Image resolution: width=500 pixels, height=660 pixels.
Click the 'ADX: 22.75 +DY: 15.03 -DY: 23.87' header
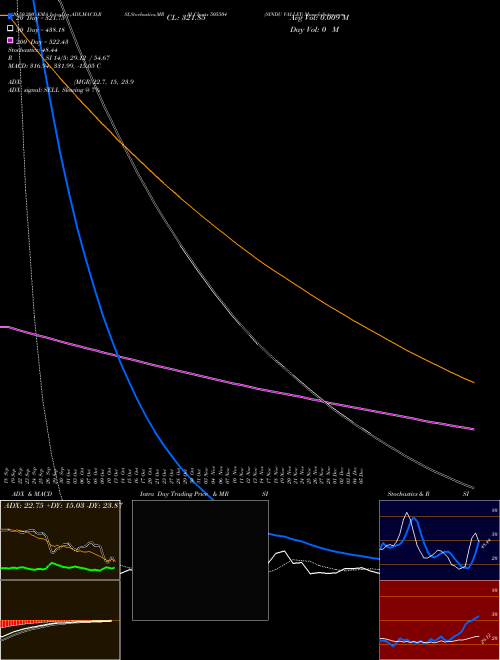64,506
